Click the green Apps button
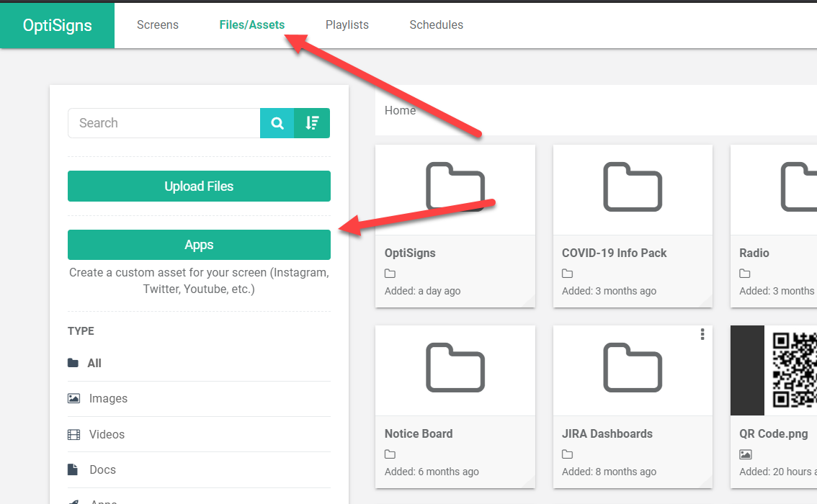Screen dimensions: 817x504 [x=199, y=245]
